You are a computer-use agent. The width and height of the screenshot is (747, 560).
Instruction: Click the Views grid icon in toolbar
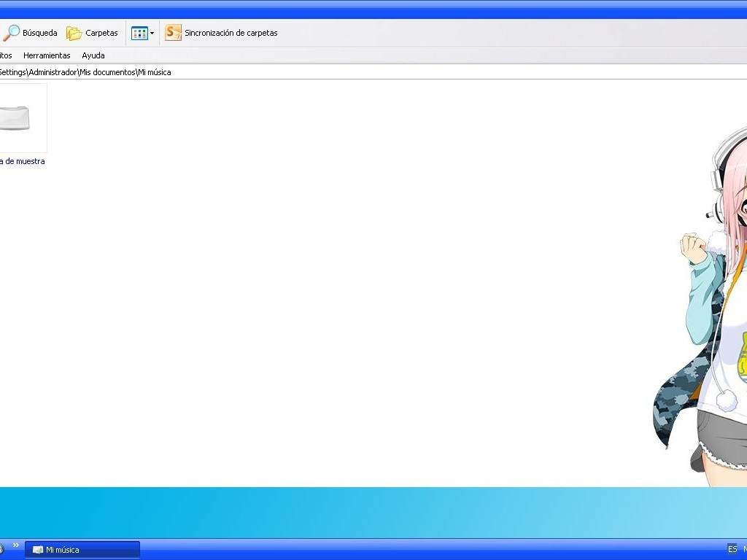tap(139, 33)
